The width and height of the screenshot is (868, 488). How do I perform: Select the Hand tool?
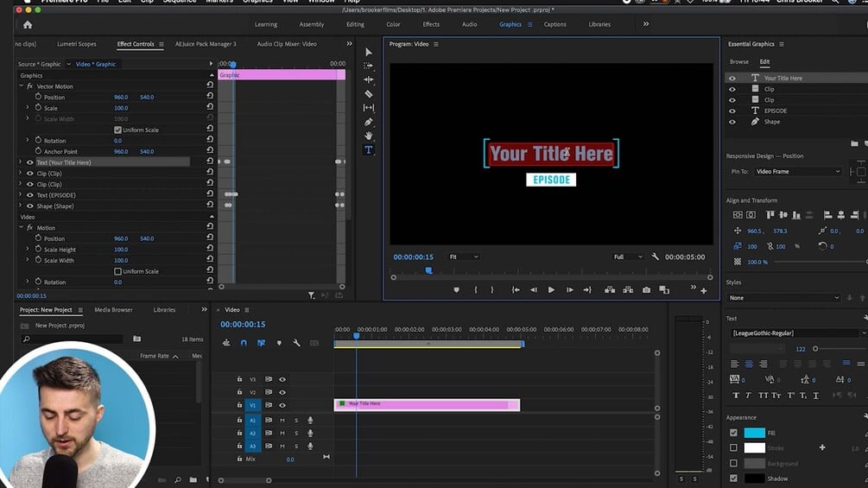tap(369, 136)
